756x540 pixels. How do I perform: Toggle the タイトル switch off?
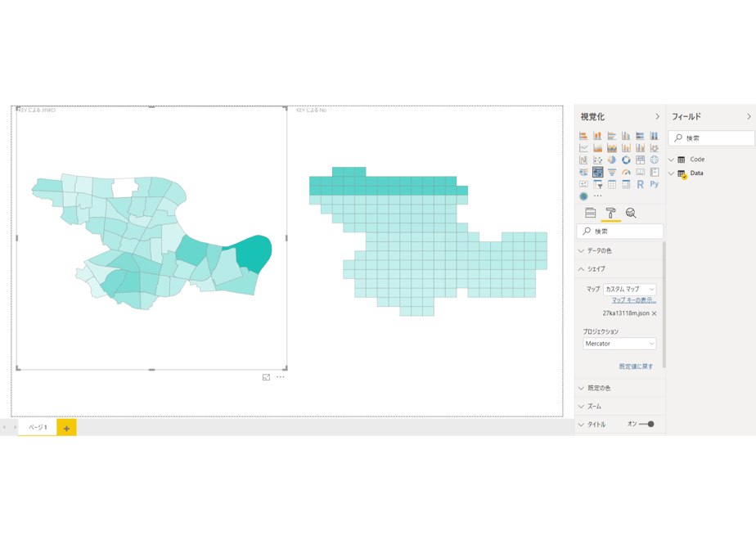[646, 425]
